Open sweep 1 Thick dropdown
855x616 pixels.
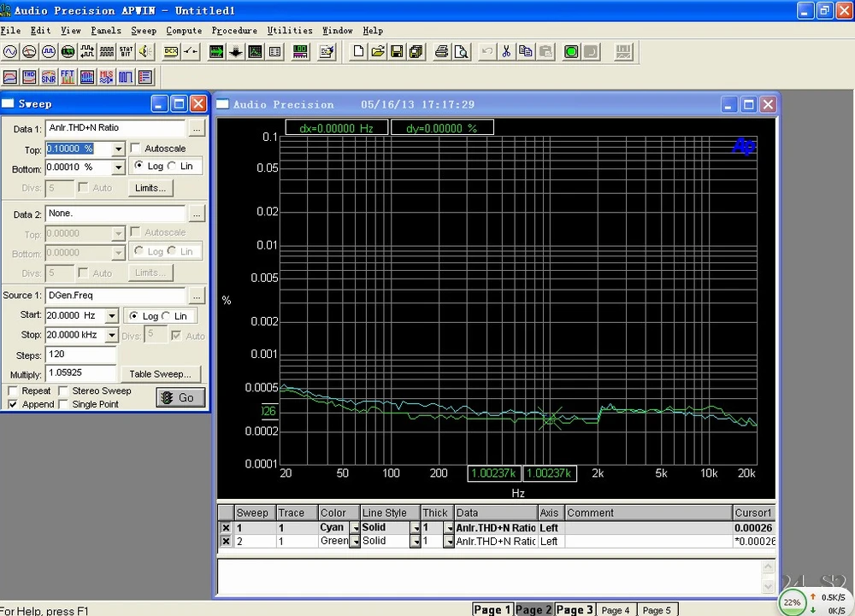449,528
